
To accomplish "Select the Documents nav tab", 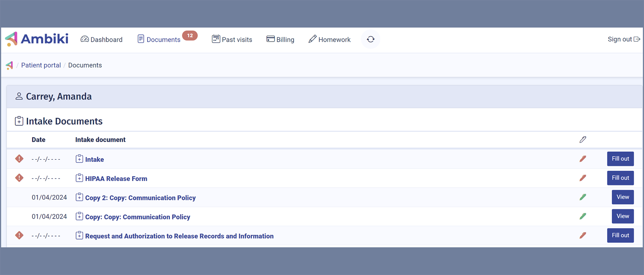I will tap(159, 39).
